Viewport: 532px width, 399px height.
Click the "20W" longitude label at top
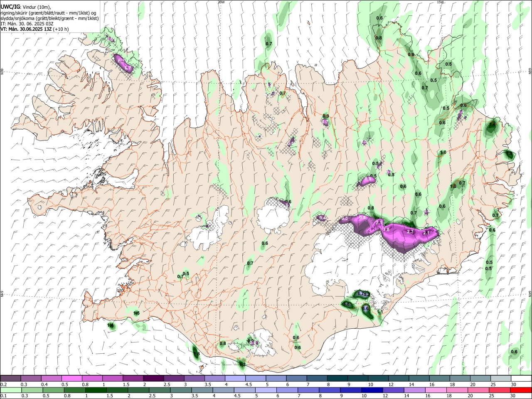[221, 2]
